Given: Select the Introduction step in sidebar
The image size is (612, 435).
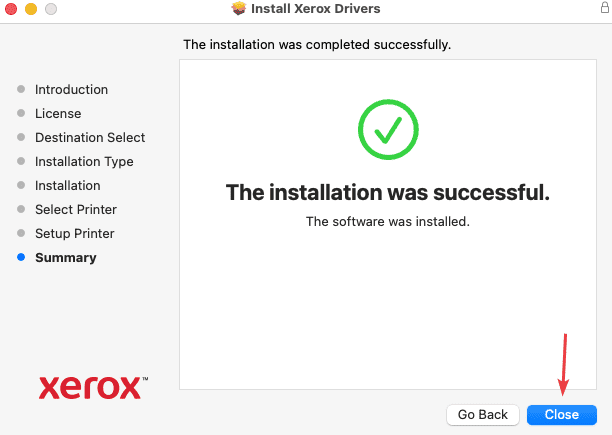Looking at the screenshot, I should (71, 89).
